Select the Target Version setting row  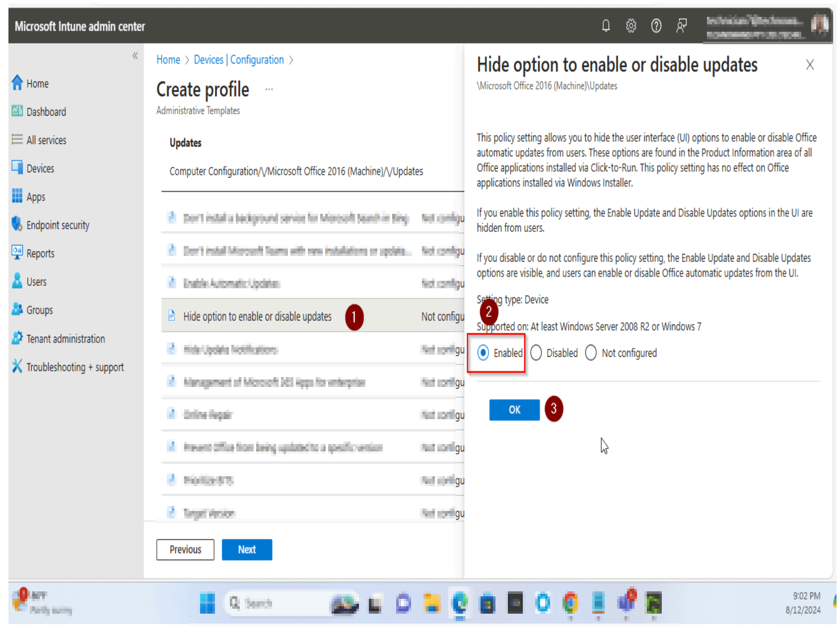click(x=313, y=512)
